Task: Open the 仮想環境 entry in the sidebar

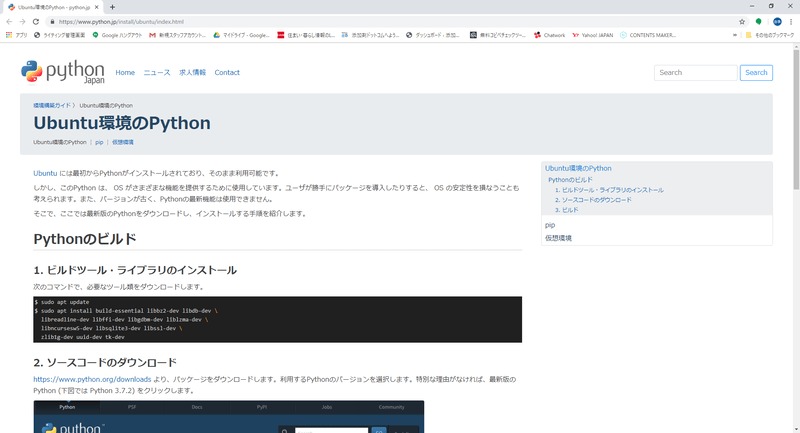Action: (558, 238)
